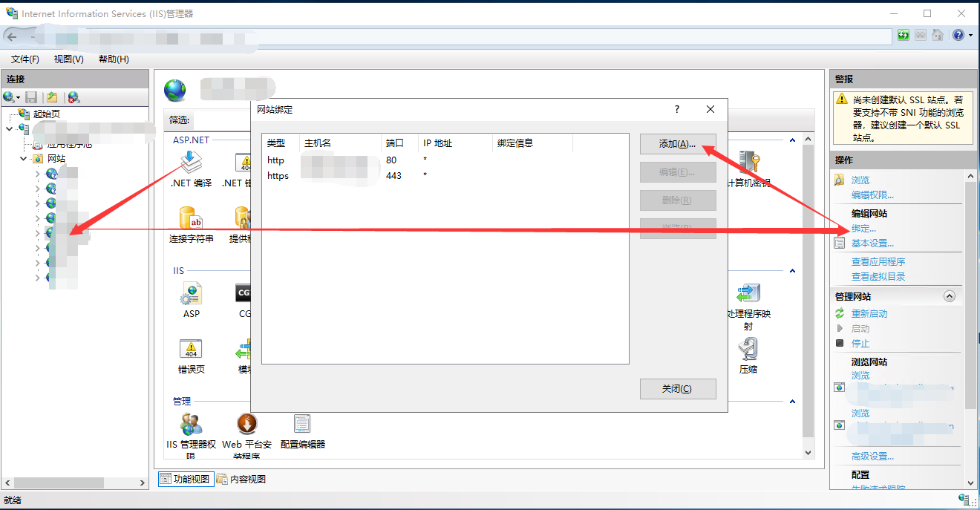Viewport: 980px width, 510px height.
Task: Switch to the 内容视图 tab
Action: point(241,480)
